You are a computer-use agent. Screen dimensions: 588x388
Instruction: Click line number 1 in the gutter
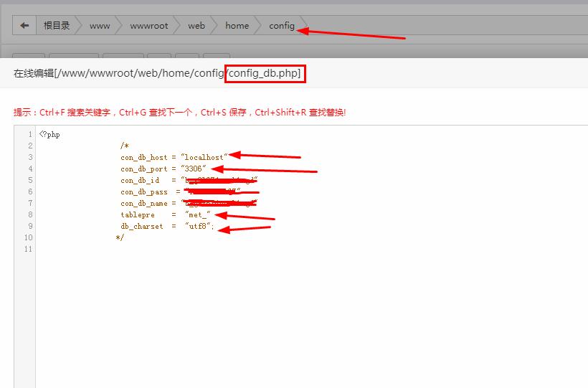coord(29,135)
